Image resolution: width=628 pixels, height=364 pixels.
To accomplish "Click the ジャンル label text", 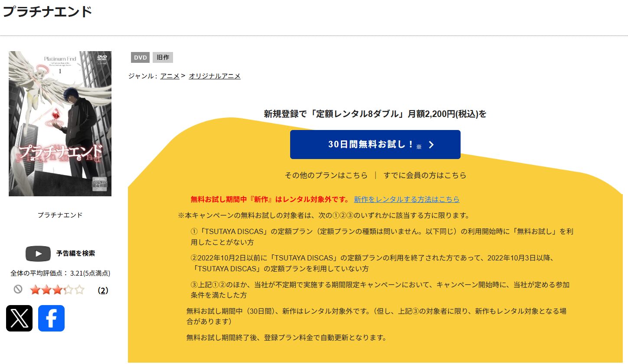I will click(142, 76).
